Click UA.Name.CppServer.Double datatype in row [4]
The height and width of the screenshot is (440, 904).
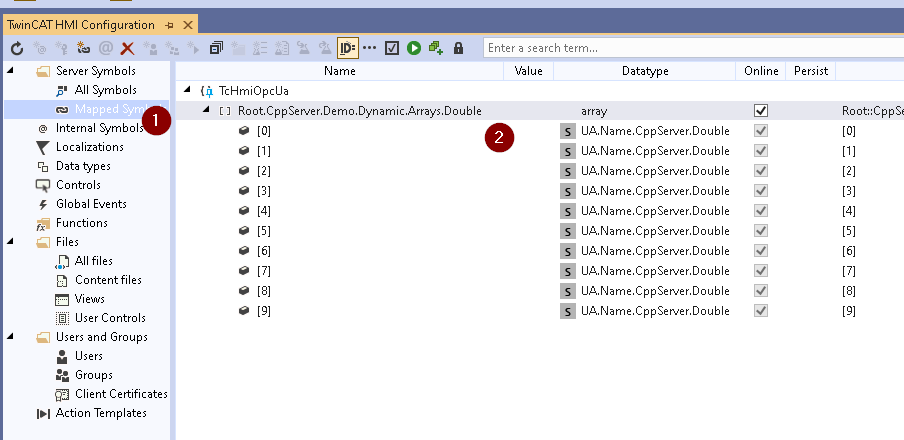[x=655, y=211]
